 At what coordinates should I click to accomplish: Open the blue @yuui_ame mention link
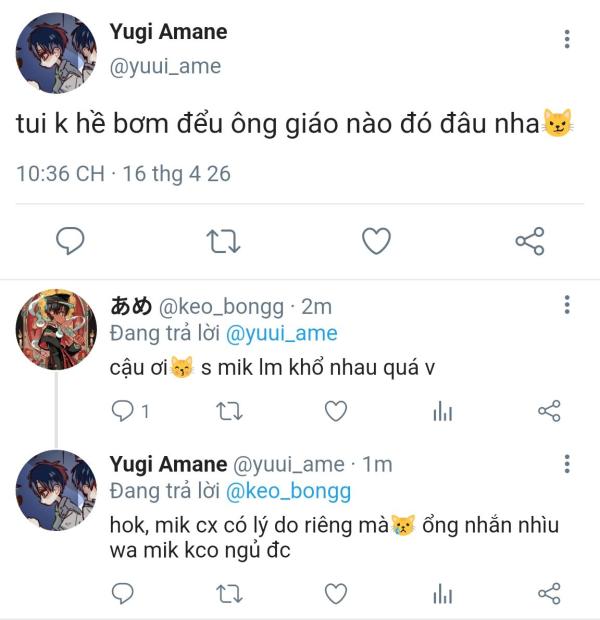pyautogui.click(x=282, y=333)
